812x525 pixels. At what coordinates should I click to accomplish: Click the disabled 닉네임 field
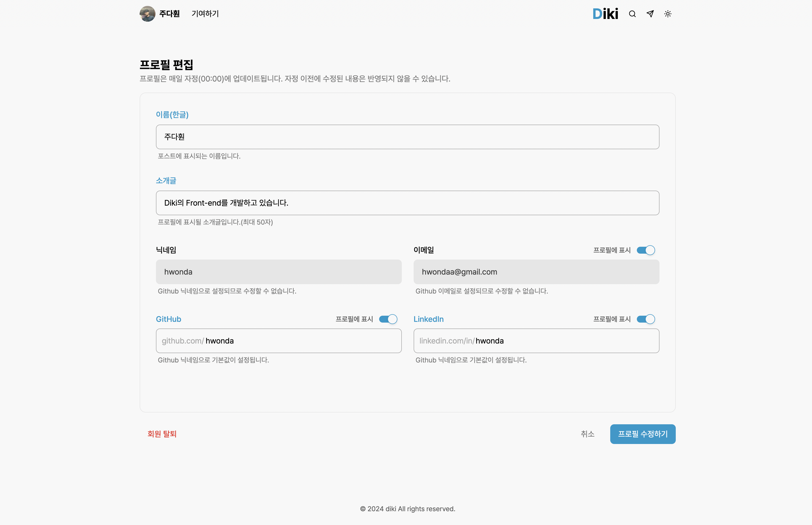[278, 272]
